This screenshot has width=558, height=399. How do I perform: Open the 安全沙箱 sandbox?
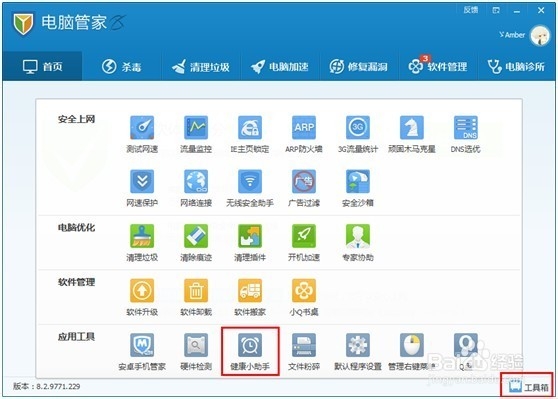pyautogui.click(x=358, y=189)
